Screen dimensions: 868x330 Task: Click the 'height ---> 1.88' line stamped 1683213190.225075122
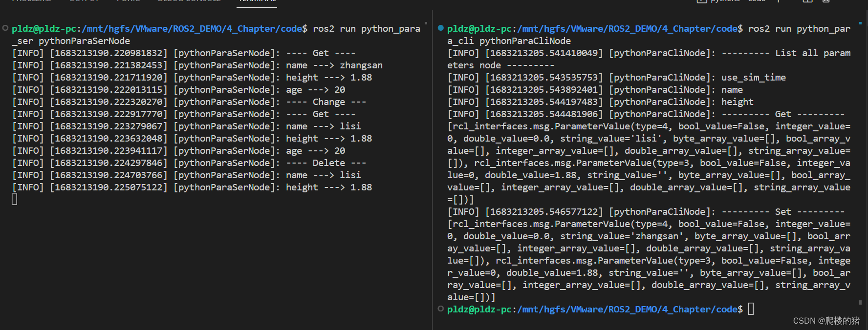(192, 187)
